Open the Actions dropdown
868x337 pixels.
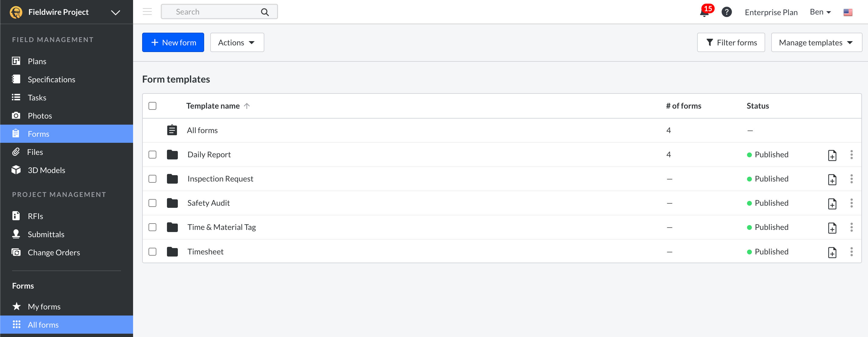(237, 42)
